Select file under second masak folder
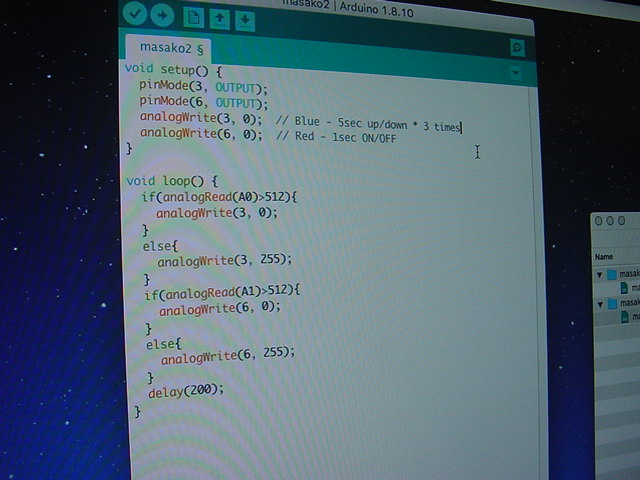Viewport: 640px width, 480px height. click(x=630, y=317)
